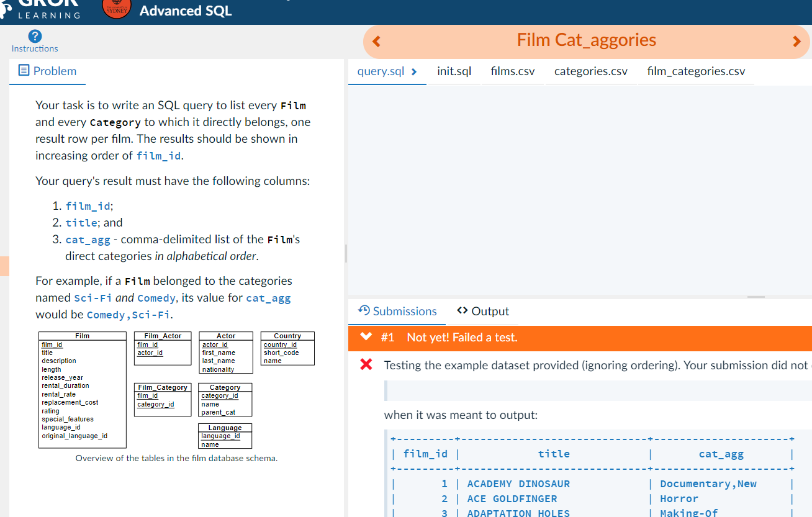This screenshot has height=517, width=812.
Task: Click the Language table in the schema diagram
Action: (225, 436)
